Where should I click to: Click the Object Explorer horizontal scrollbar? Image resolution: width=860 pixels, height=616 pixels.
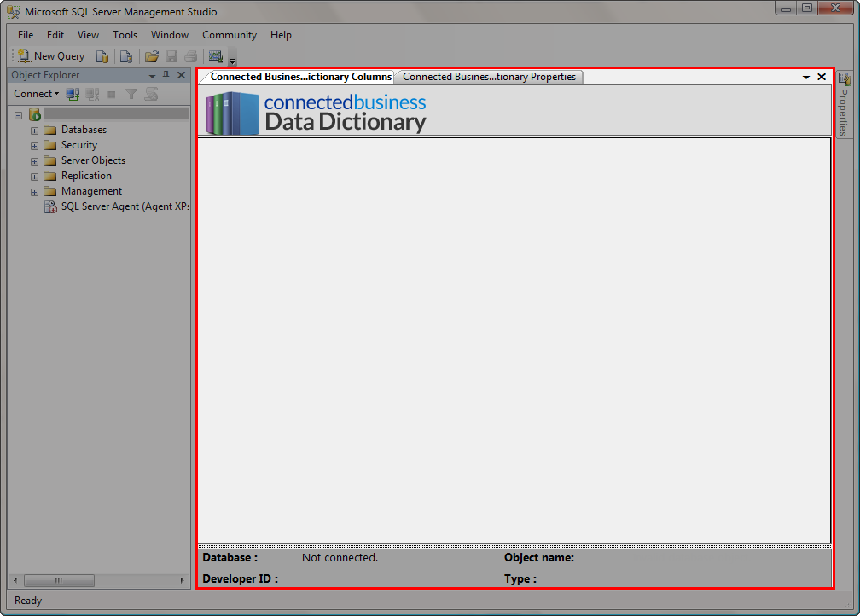[x=60, y=580]
